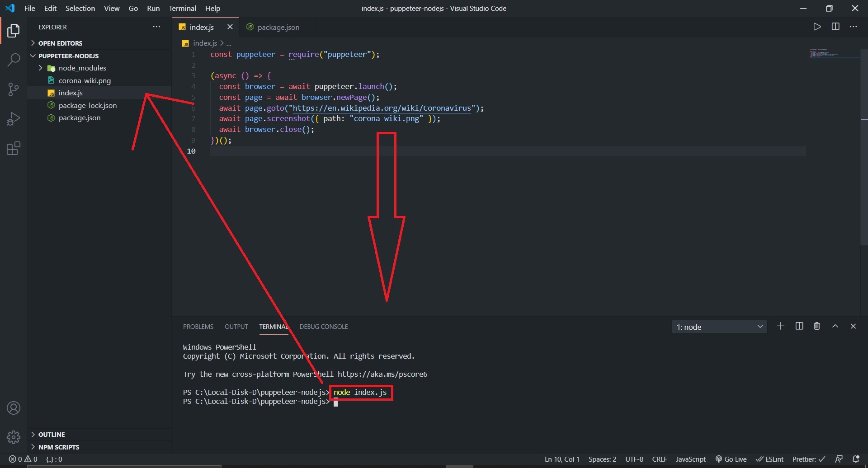Open the Run menu
868x468 pixels.
[153, 8]
